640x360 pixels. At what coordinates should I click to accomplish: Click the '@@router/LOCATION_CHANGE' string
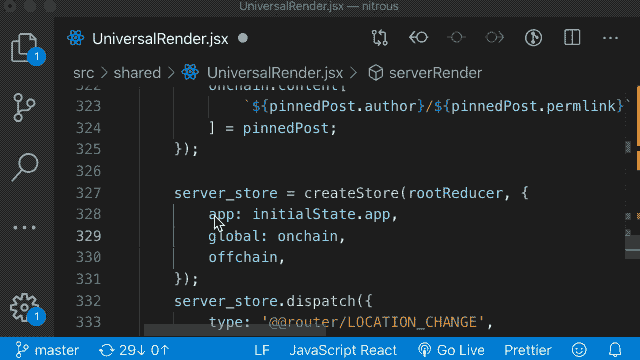(x=372, y=322)
